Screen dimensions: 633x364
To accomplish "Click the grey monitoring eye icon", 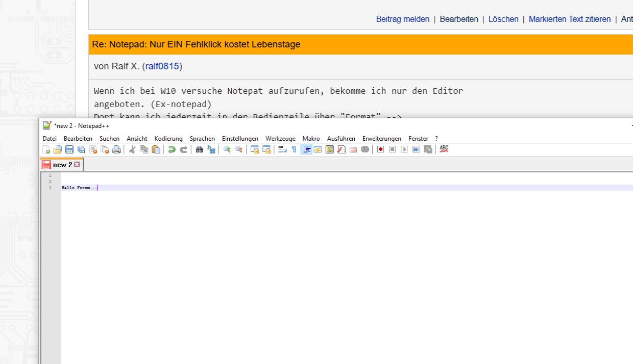I will click(x=364, y=149).
